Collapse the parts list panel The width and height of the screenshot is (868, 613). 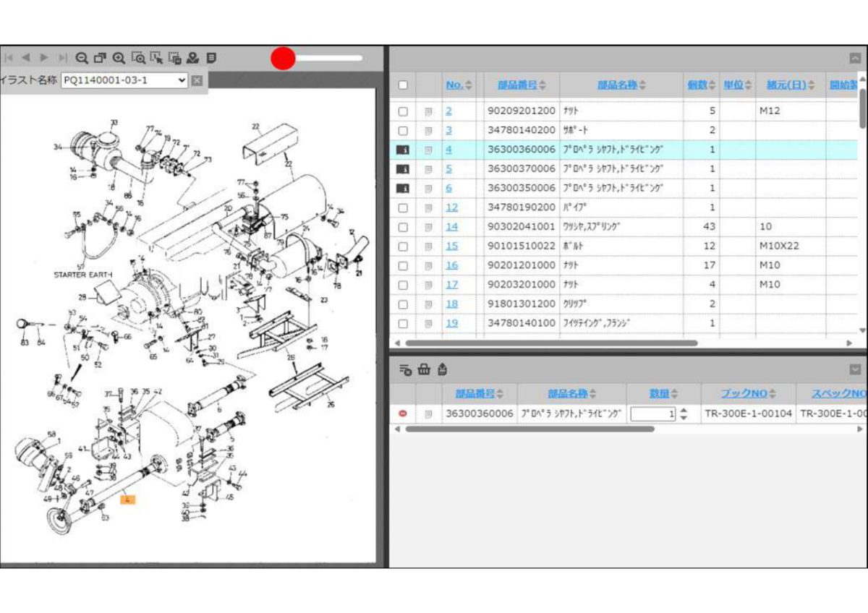pos(856,59)
